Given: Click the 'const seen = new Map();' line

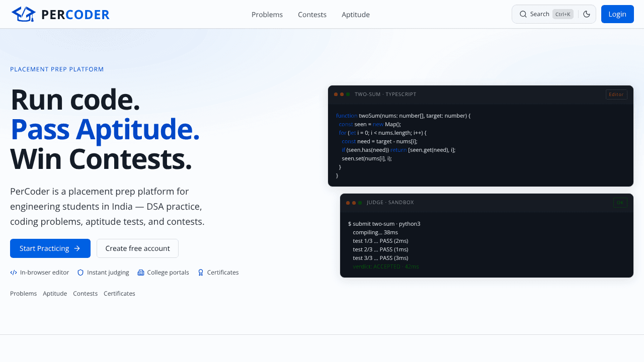Looking at the screenshot, I should [x=370, y=124].
